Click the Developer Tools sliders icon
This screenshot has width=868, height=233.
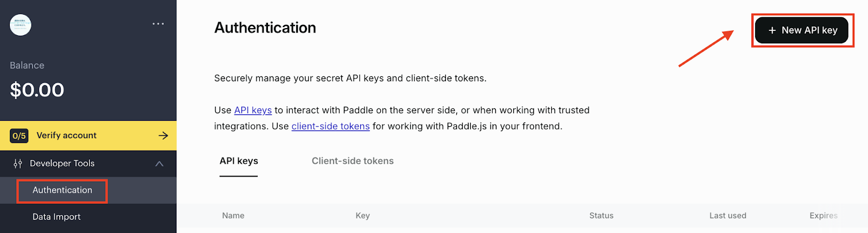18,163
